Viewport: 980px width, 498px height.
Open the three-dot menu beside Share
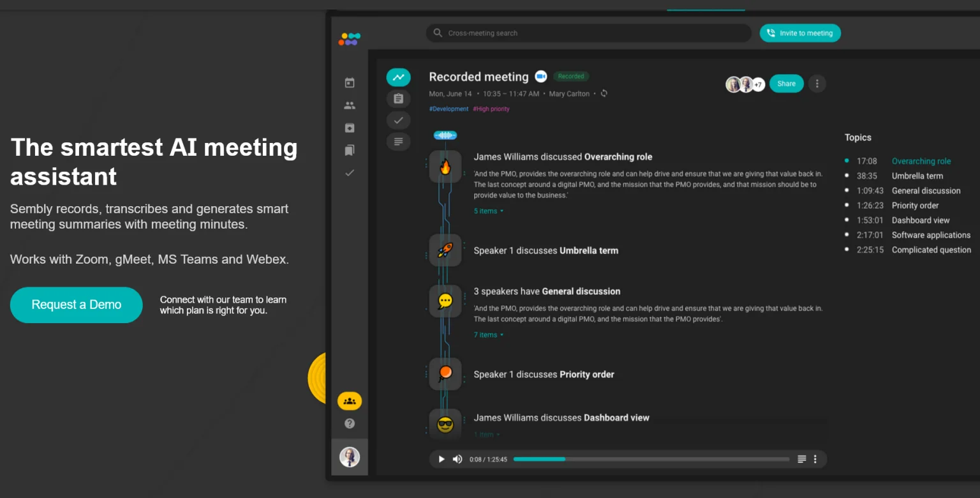click(817, 84)
